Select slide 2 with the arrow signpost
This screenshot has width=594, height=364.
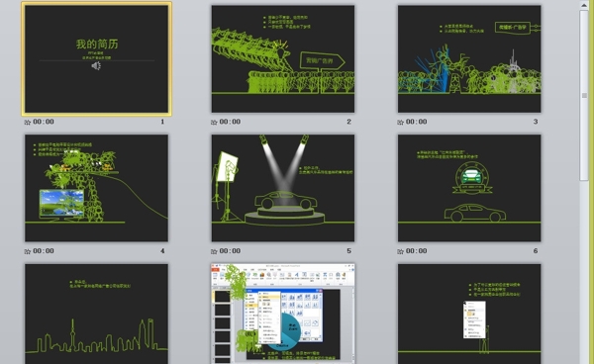pyautogui.click(x=283, y=58)
